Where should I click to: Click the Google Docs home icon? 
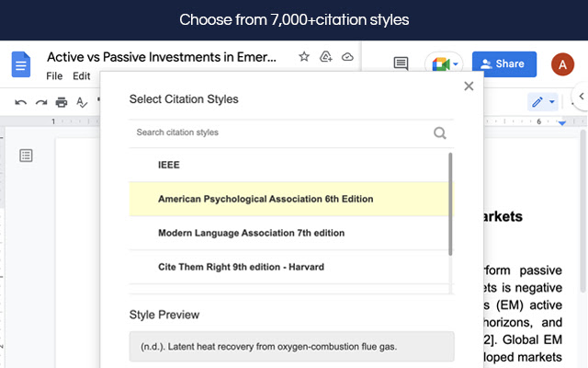21,64
